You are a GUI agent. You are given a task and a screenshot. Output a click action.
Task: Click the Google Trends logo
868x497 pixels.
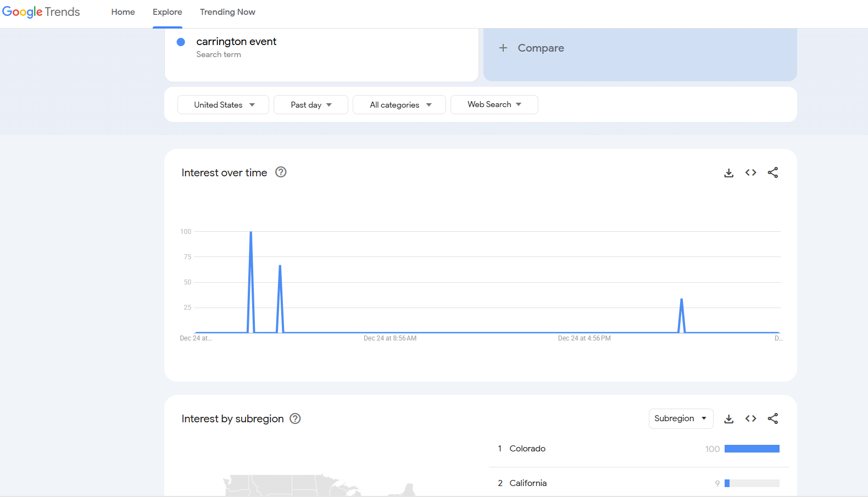coord(41,12)
